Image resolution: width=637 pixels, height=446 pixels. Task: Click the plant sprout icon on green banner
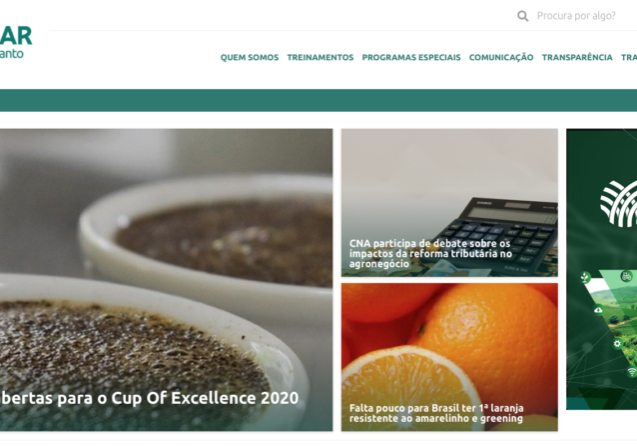tap(585, 277)
